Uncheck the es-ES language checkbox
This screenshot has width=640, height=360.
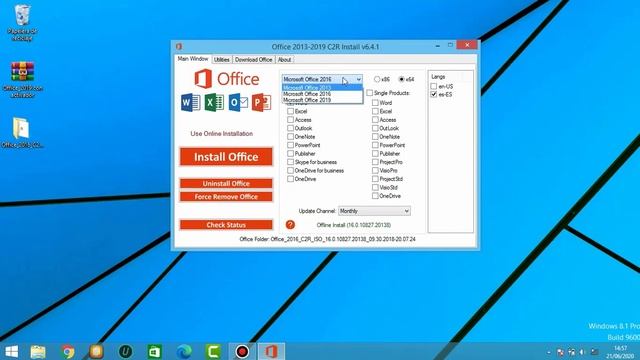pos(434,94)
